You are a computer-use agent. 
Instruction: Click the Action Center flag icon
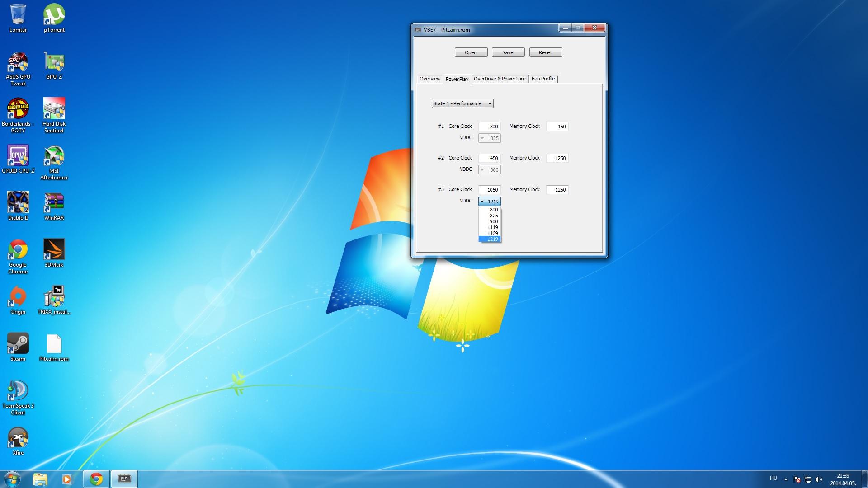click(797, 479)
